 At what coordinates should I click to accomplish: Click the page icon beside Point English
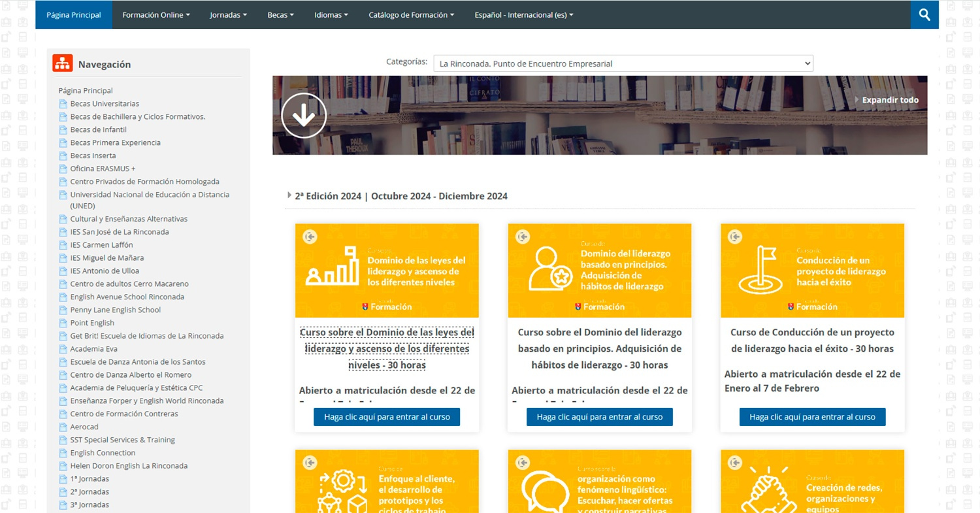[63, 323]
